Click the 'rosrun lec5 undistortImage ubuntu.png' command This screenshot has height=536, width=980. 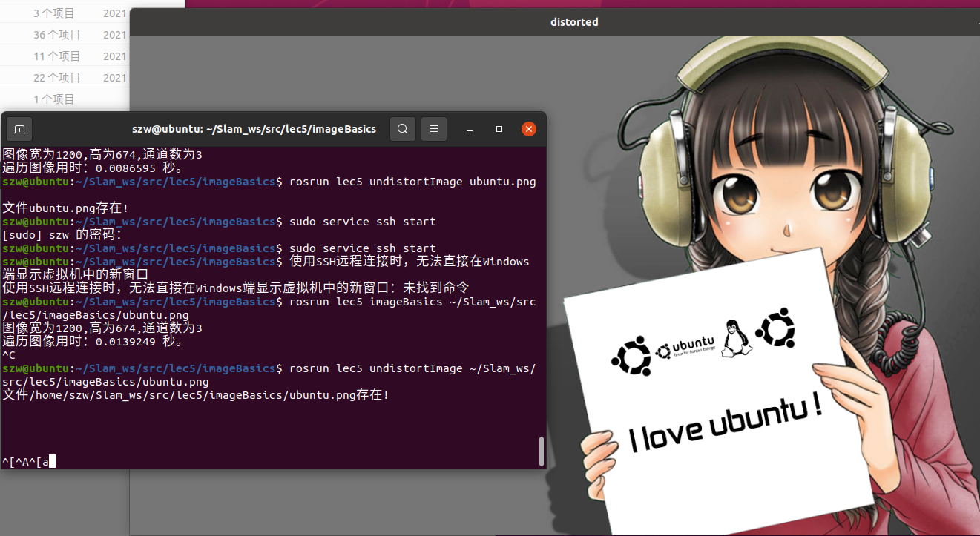tap(412, 182)
